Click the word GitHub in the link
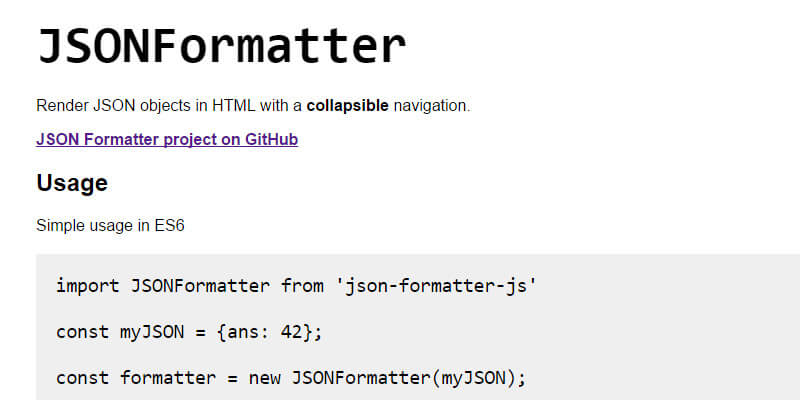The image size is (800, 400). click(271, 139)
